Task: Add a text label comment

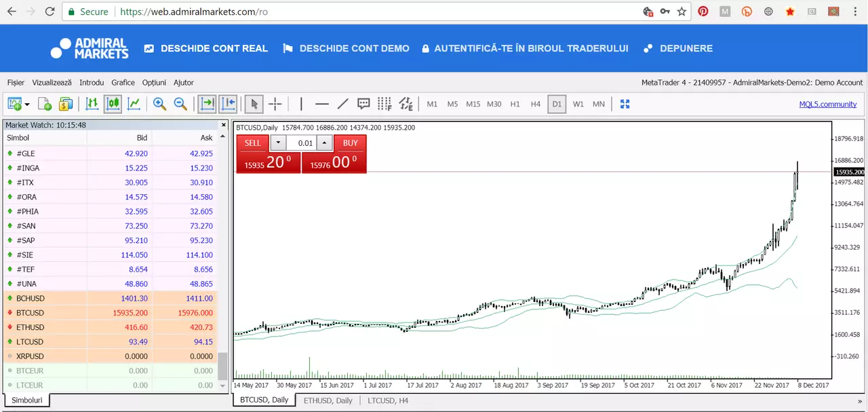Action: 363,104
